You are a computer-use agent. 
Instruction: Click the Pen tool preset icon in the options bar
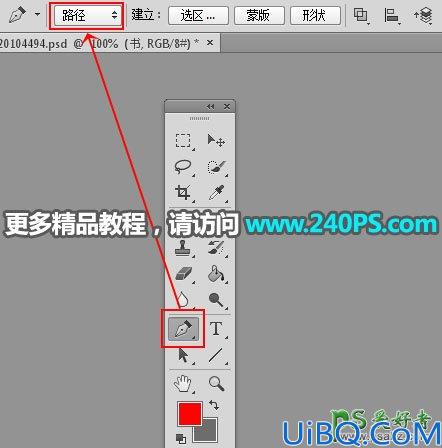click(x=17, y=15)
